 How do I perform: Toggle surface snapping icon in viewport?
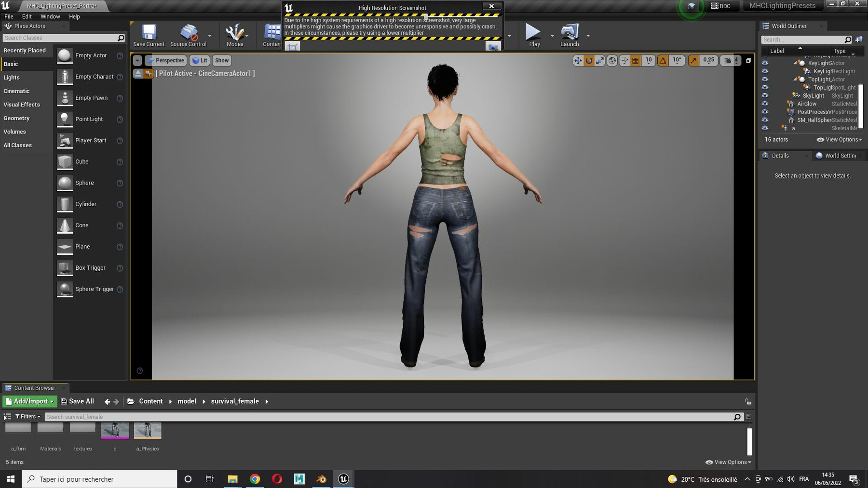tap(624, 60)
